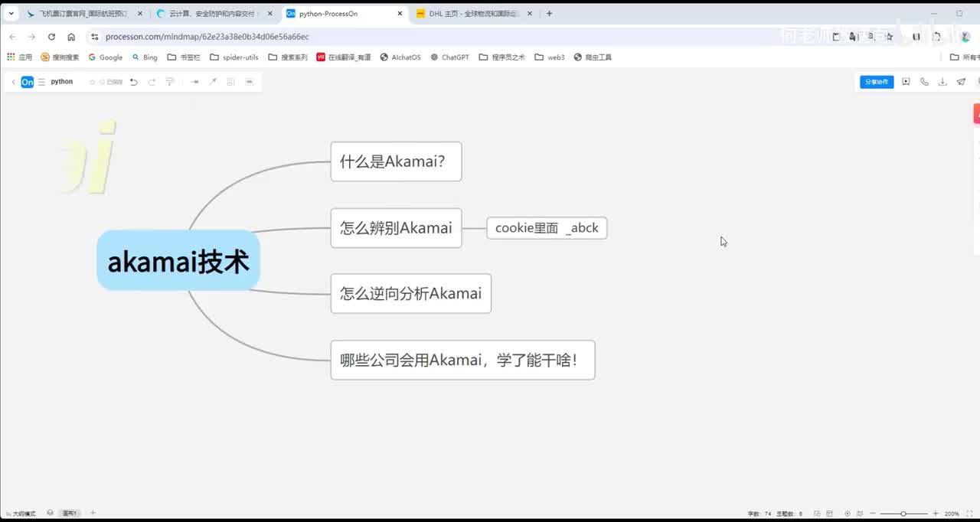Undo the last mindmap edit

(x=133, y=82)
